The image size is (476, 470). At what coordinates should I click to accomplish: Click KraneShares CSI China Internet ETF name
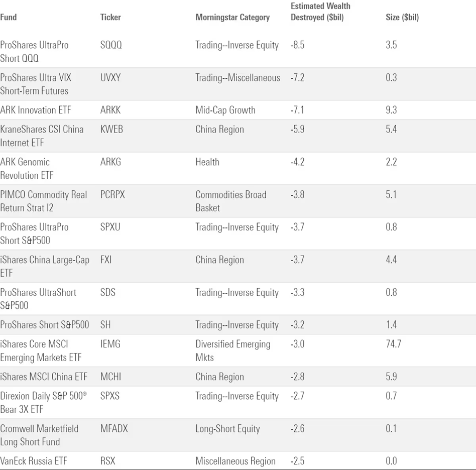coord(42,136)
